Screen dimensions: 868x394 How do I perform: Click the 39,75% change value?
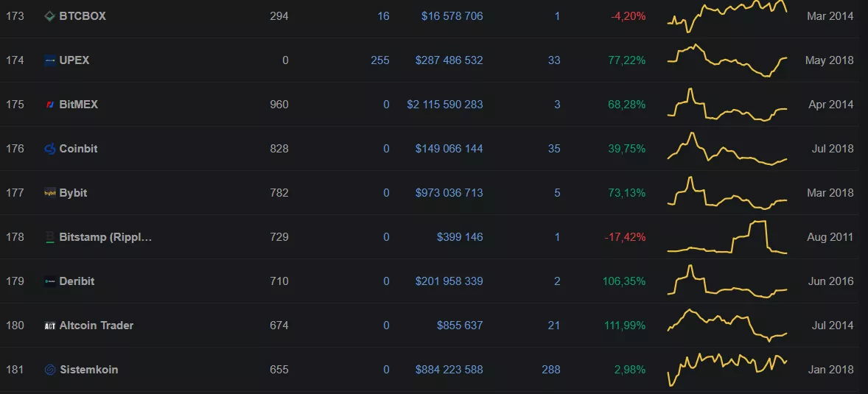626,149
